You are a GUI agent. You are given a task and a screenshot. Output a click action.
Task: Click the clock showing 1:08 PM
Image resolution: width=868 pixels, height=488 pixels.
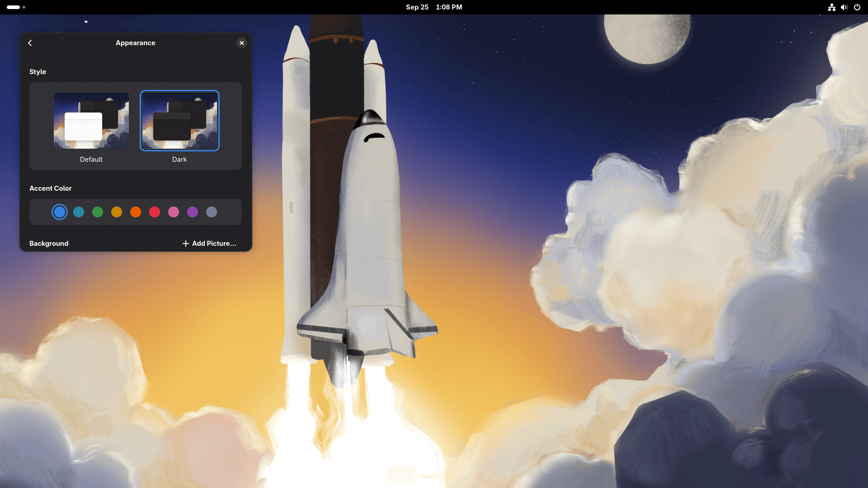pyautogui.click(x=448, y=7)
